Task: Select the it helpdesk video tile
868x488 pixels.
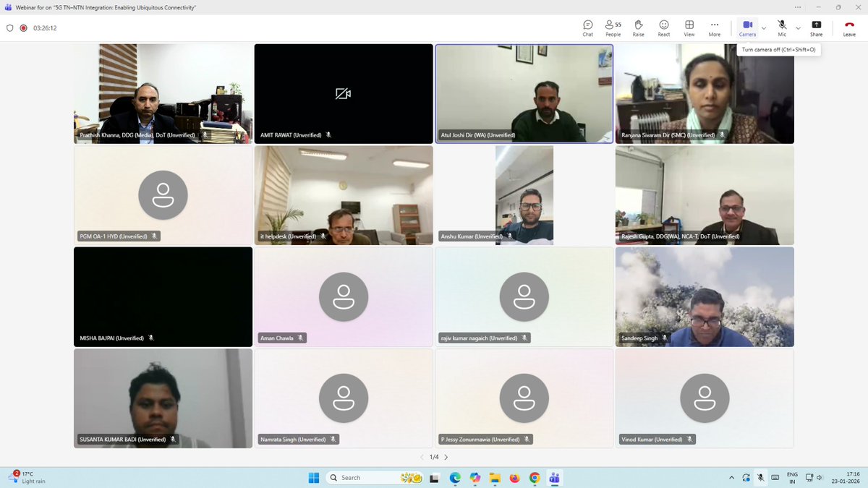Action: click(x=344, y=195)
